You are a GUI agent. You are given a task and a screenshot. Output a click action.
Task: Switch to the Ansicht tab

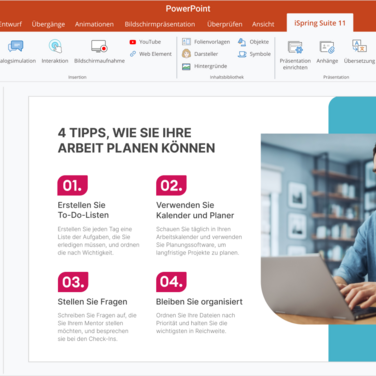pyautogui.click(x=263, y=24)
